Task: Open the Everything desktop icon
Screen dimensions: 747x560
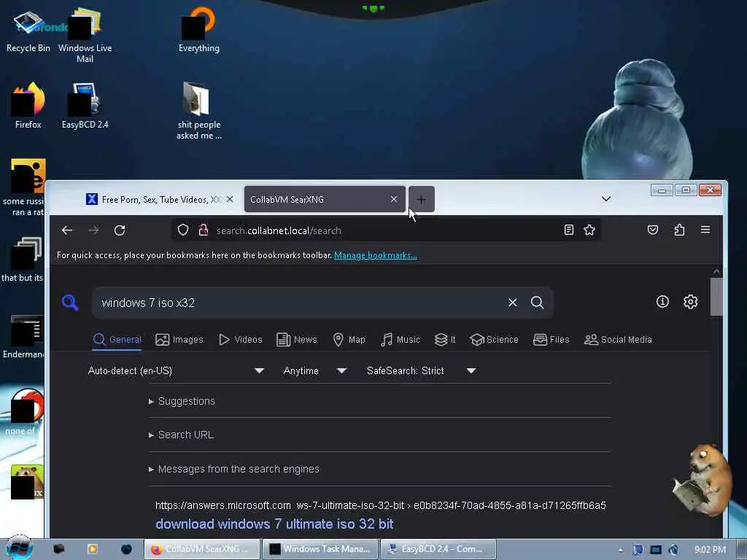Action: click(x=199, y=29)
